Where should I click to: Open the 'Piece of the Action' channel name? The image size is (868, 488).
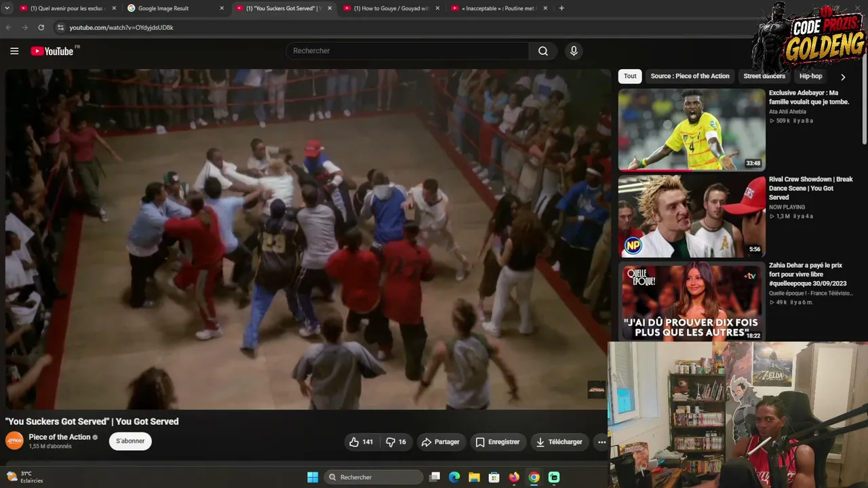pyautogui.click(x=60, y=437)
